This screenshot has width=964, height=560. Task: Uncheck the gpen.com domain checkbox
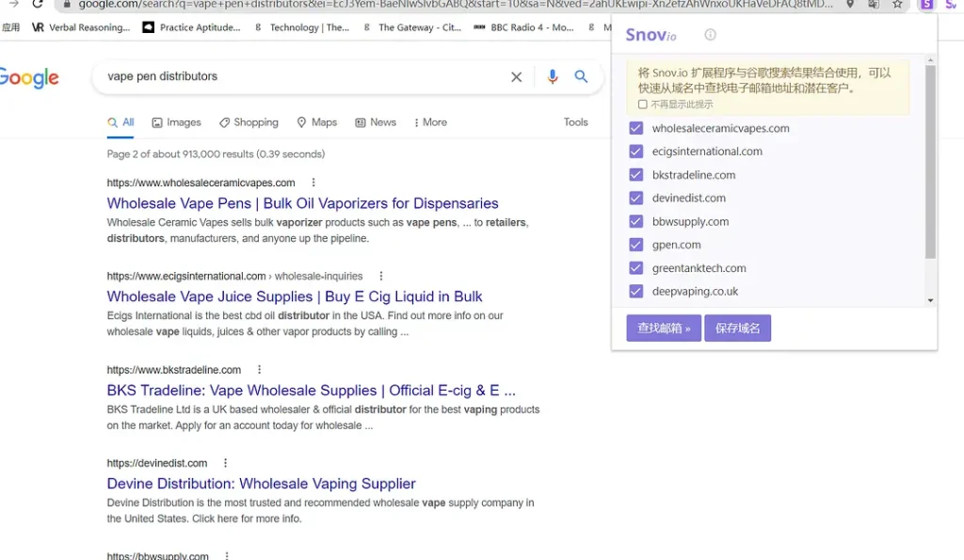pyautogui.click(x=636, y=245)
